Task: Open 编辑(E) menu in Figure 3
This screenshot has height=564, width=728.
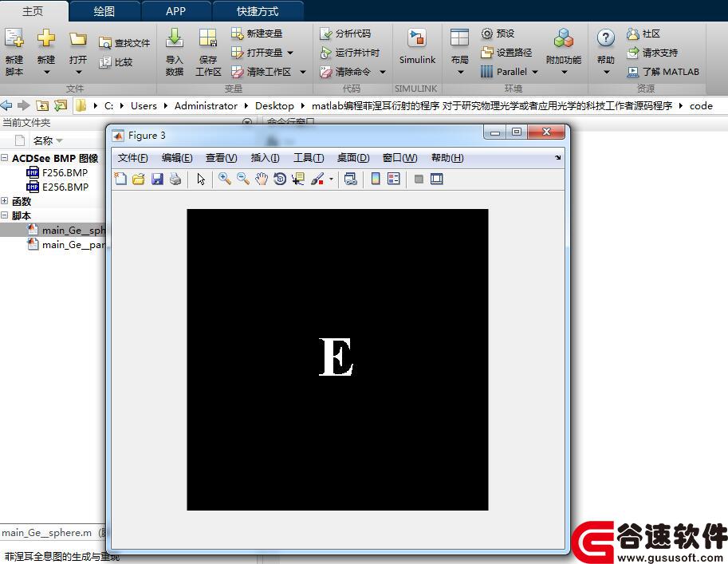Action: coord(177,158)
